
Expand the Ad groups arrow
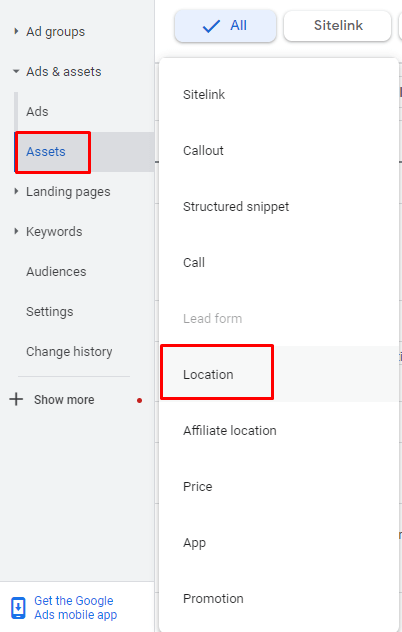(x=16, y=31)
